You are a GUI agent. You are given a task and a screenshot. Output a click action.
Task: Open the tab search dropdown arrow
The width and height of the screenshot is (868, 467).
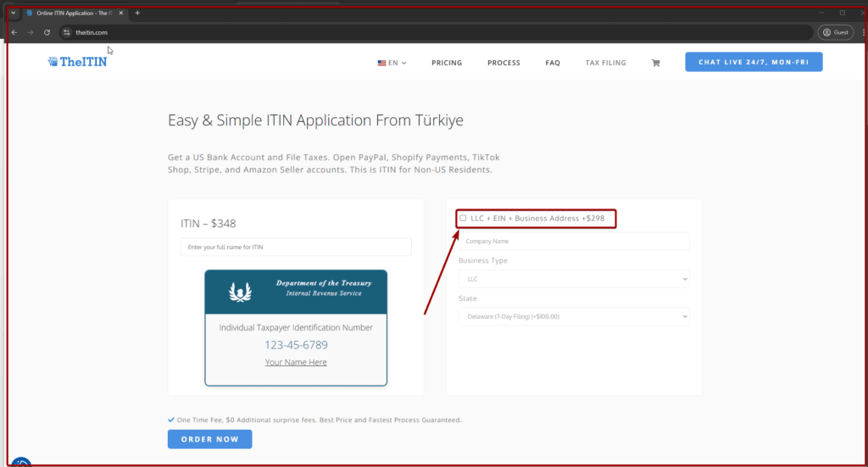click(x=14, y=13)
